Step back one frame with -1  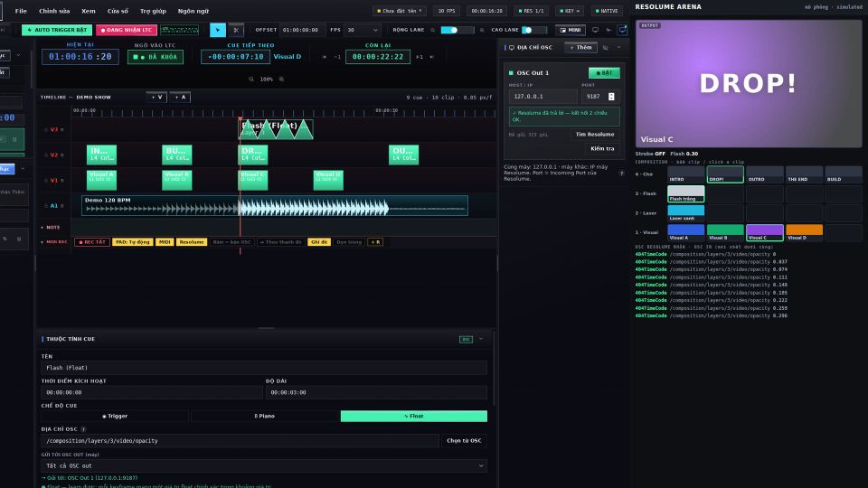click(x=337, y=56)
